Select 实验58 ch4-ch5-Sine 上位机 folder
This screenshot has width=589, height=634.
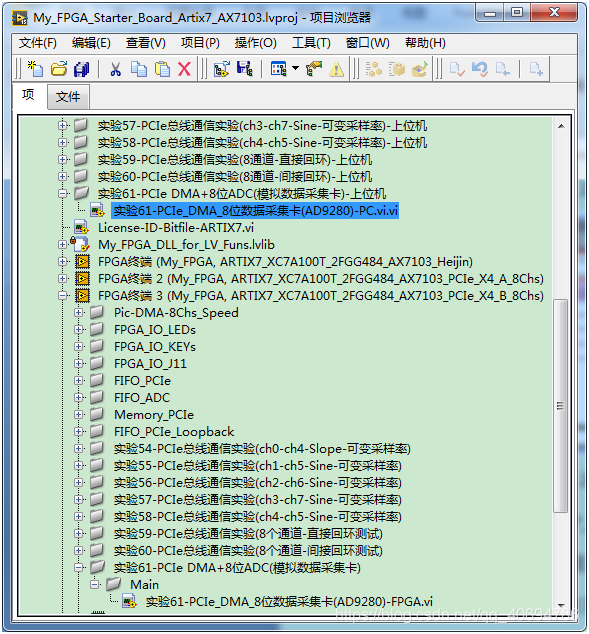262,142
